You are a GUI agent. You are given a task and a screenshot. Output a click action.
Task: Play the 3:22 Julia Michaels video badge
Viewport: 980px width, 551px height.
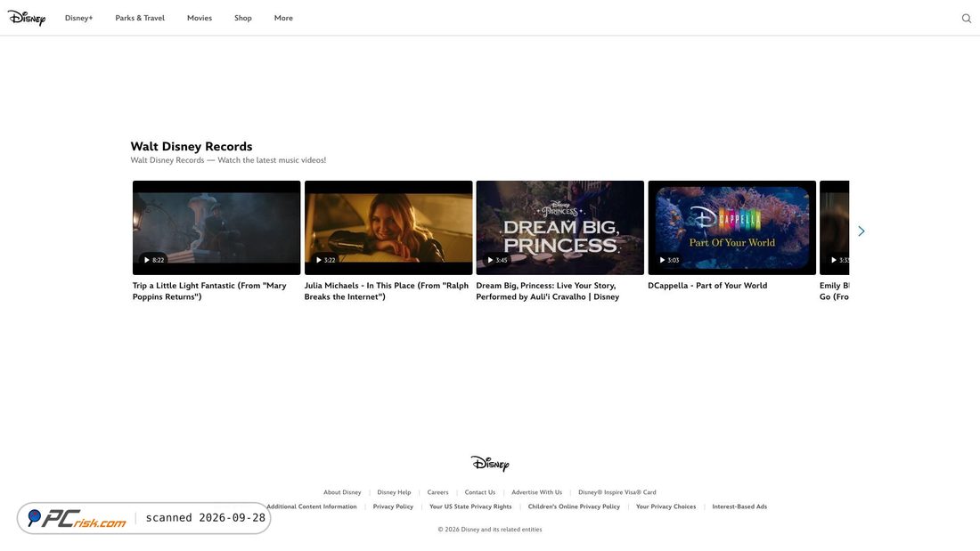coord(325,260)
